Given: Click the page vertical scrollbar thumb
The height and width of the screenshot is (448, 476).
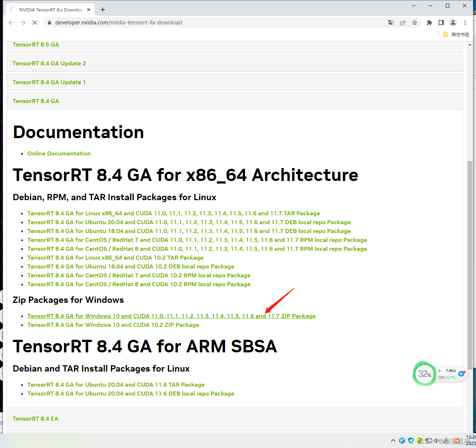Looking at the screenshot, I should (x=470, y=264).
